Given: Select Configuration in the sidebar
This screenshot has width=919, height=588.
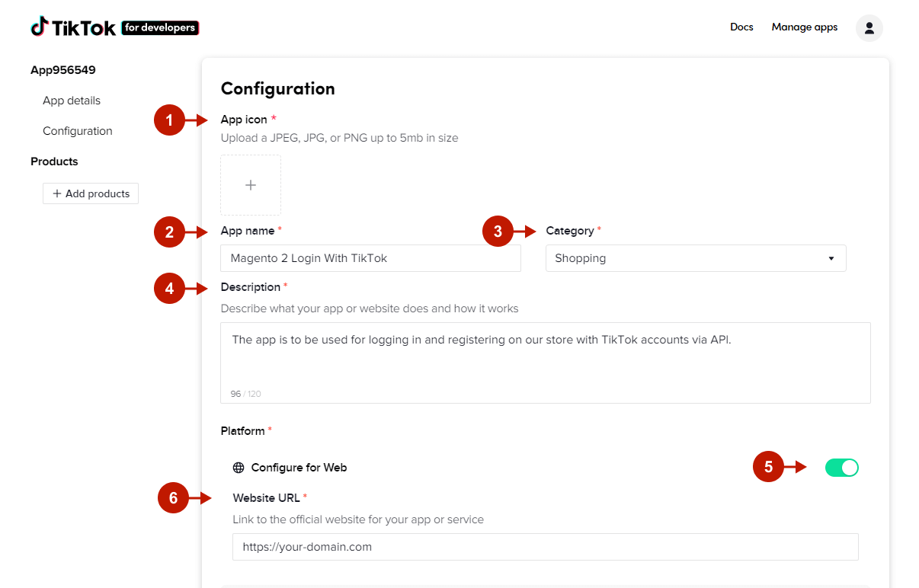Looking at the screenshot, I should click(x=78, y=131).
